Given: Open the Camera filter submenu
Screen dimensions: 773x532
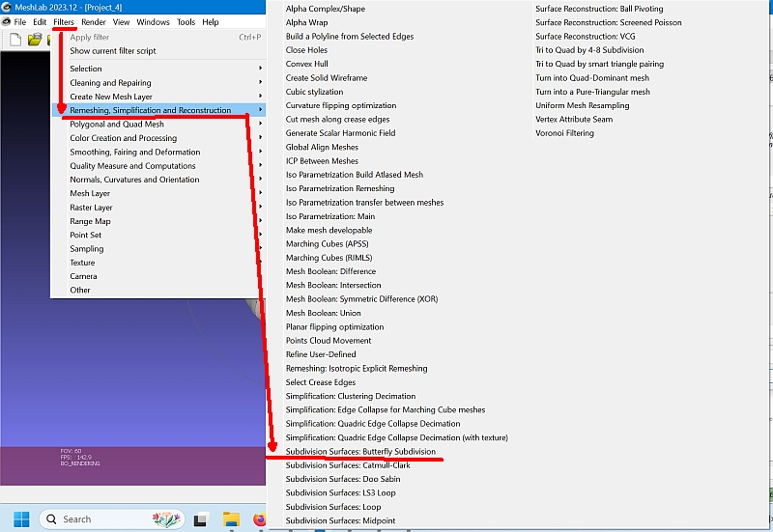Looking at the screenshot, I should (x=157, y=276).
